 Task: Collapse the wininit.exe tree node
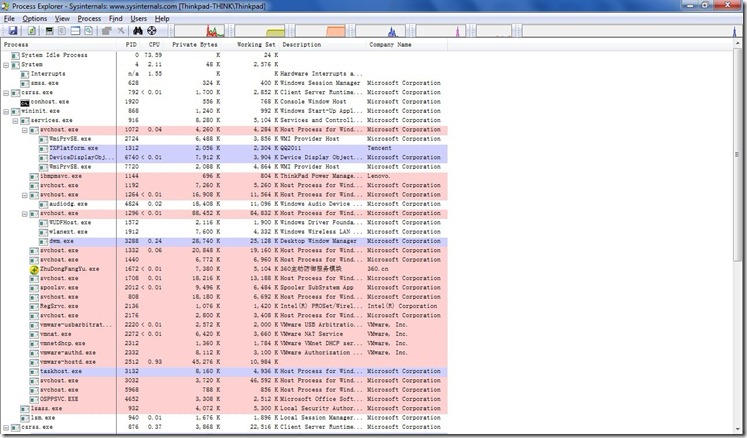tap(6, 110)
